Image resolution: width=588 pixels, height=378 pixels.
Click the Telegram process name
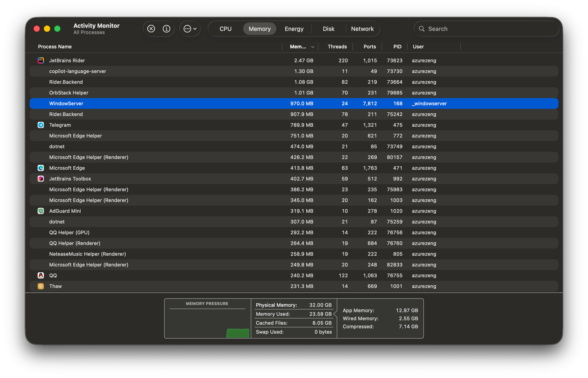point(60,125)
